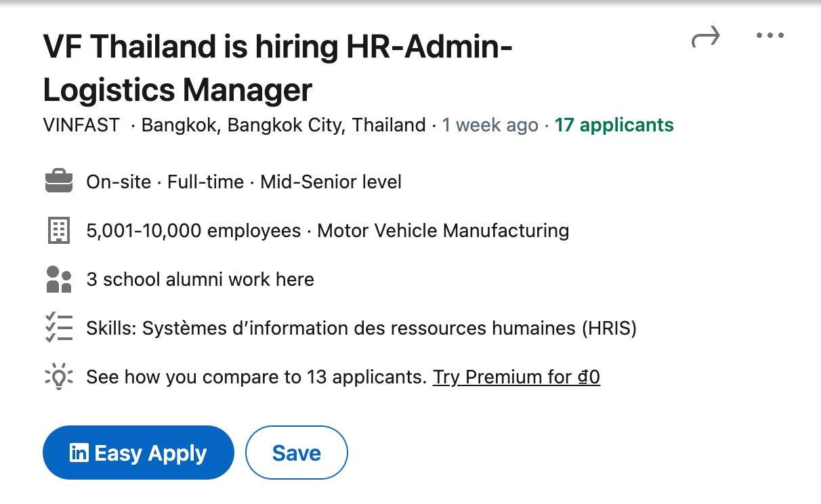This screenshot has width=821, height=504.
Task: Click the 17 applicants text
Action: [614, 125]
